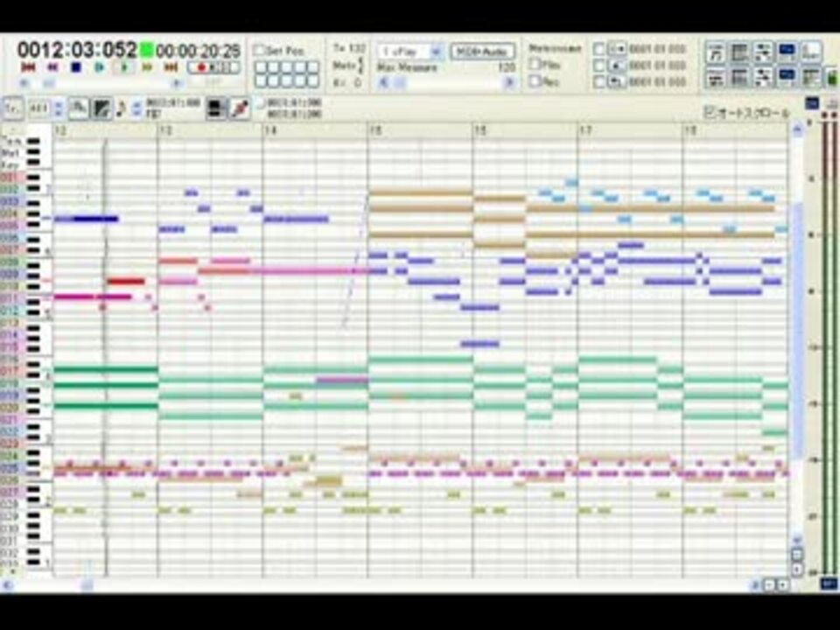Click the mixer faders icon in lower icon row

[763, 78]
